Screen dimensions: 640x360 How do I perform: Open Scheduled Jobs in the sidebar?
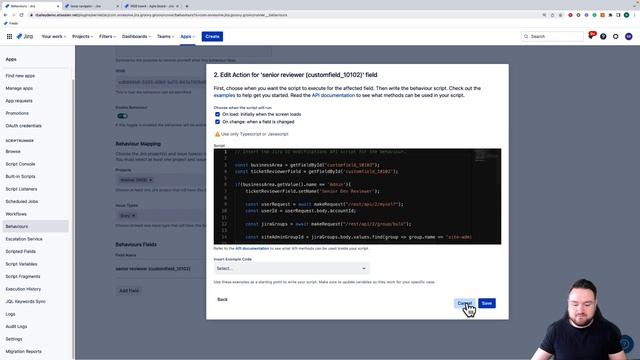click(x=22, y=201)
